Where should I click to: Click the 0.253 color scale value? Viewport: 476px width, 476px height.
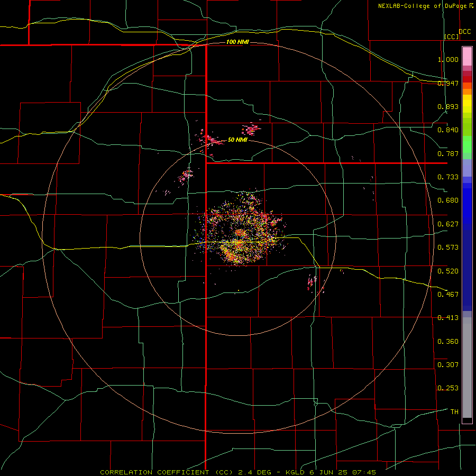point(448,388)
